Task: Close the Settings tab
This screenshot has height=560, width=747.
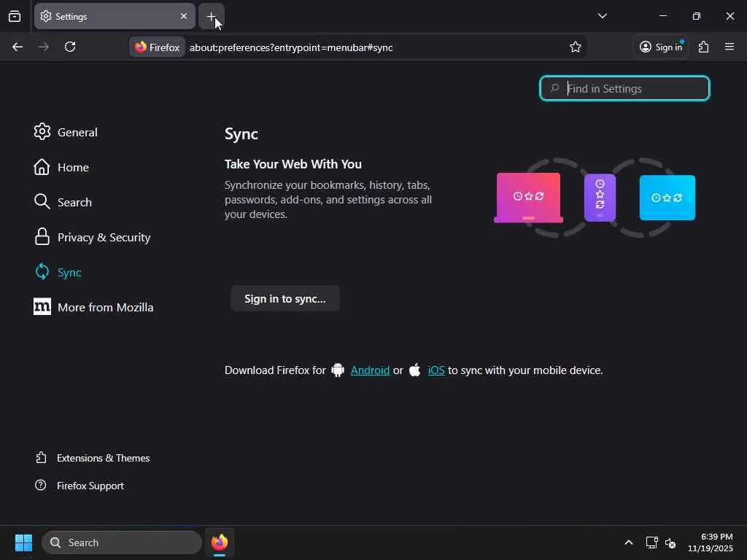Action: (x=183, y=16)
